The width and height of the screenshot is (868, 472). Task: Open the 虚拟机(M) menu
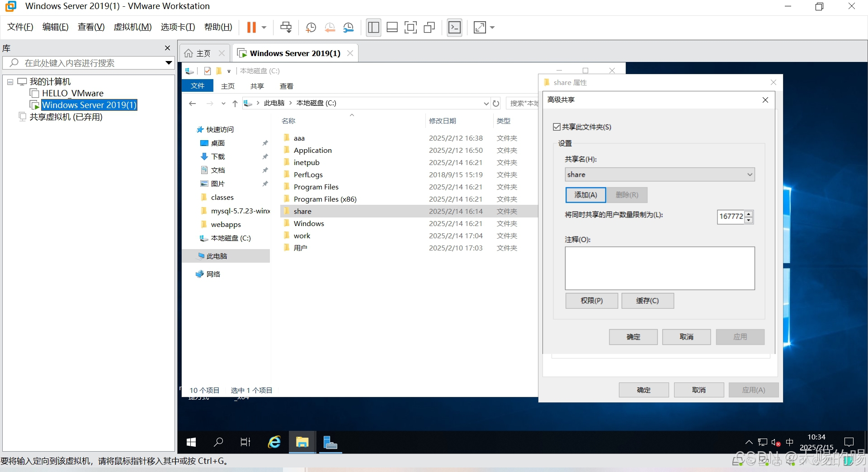(x=132, y=27)
